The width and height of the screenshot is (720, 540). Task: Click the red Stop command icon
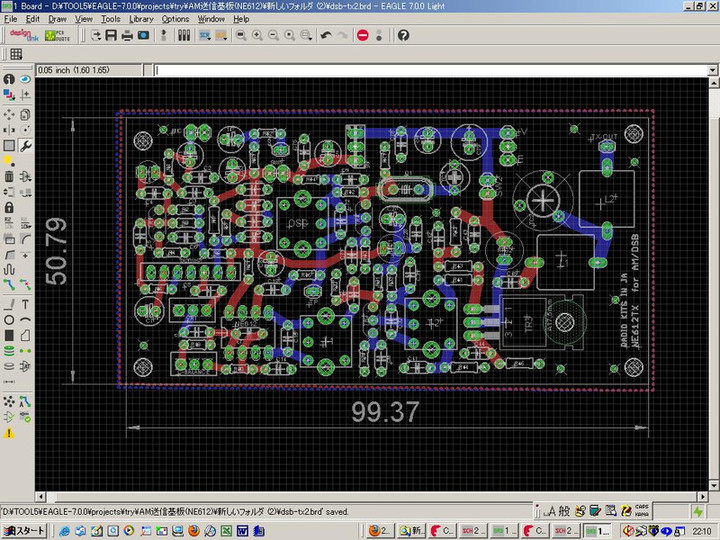pos(362,35)
